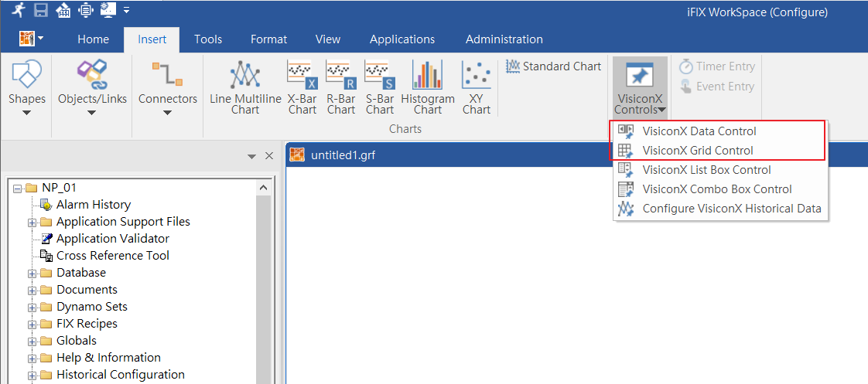Switch to the Home tab
Viewport: 868px width, 384px height.
(93, 39)
